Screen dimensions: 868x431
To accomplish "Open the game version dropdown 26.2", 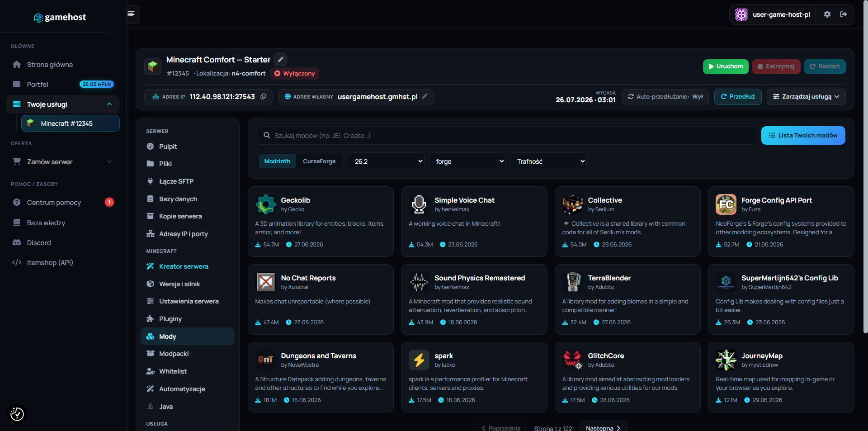I will (386, 161).
